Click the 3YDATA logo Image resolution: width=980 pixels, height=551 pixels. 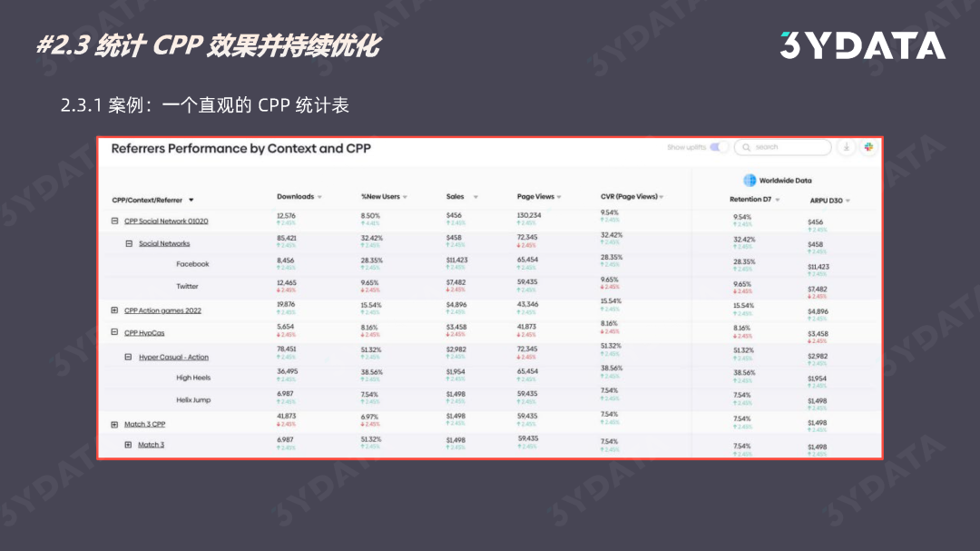(863, 45)
